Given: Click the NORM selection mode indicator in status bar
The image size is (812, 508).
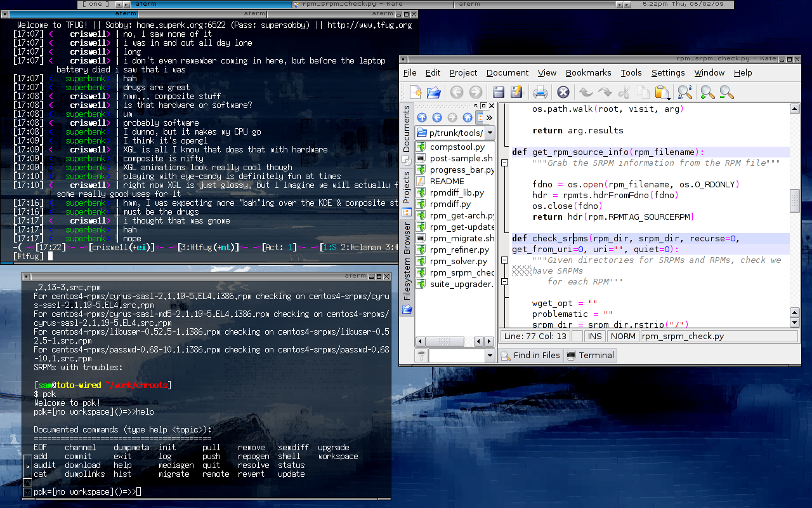Looking at the screenshot, I should coord(623,337).
